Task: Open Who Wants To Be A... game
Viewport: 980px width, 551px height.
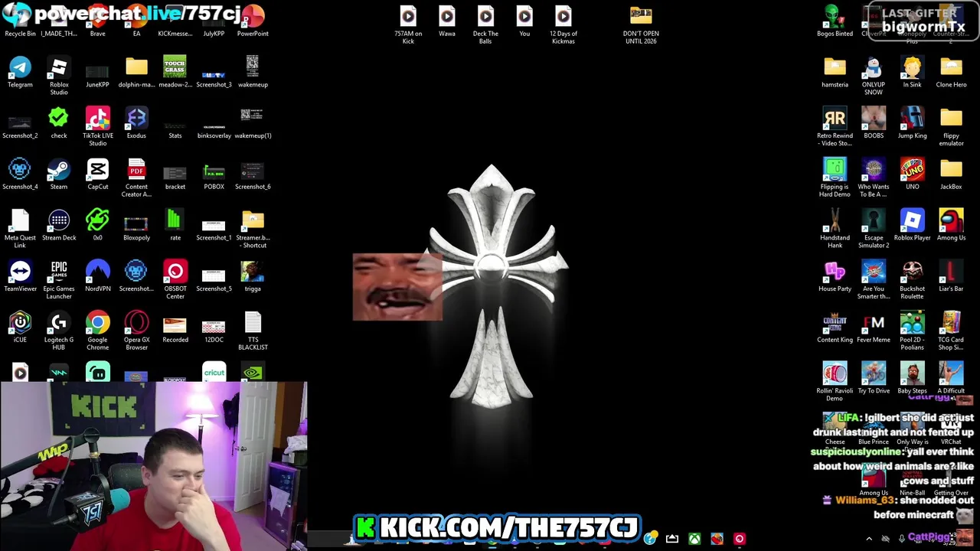Action: [874, 178]
